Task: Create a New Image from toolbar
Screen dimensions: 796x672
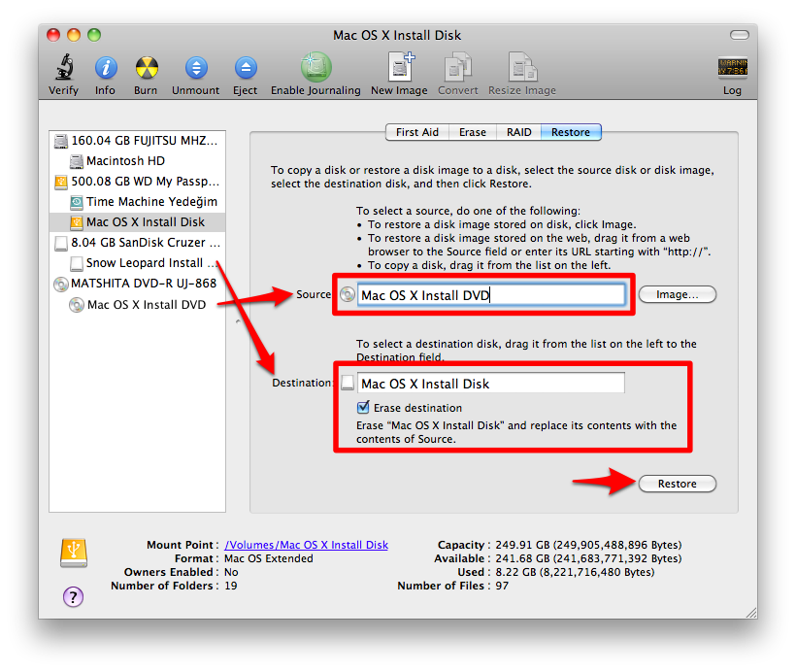Action: click(x=399, y=68)
